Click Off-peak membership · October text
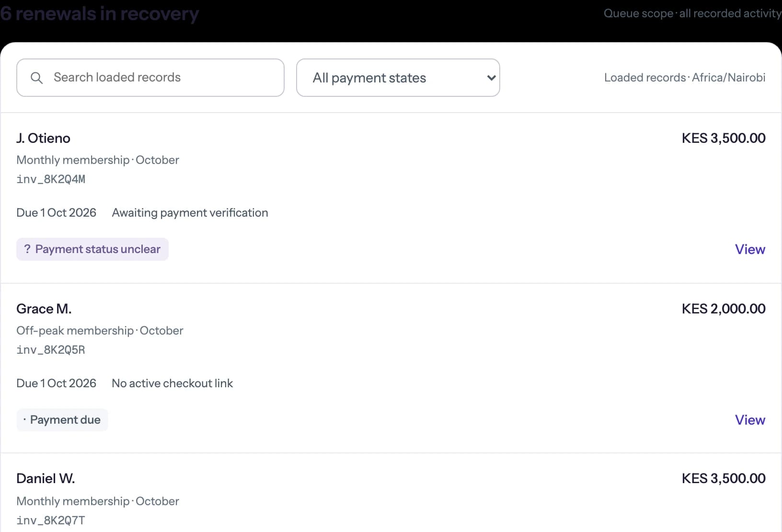The image size is (782, 532). coord(100,331)
